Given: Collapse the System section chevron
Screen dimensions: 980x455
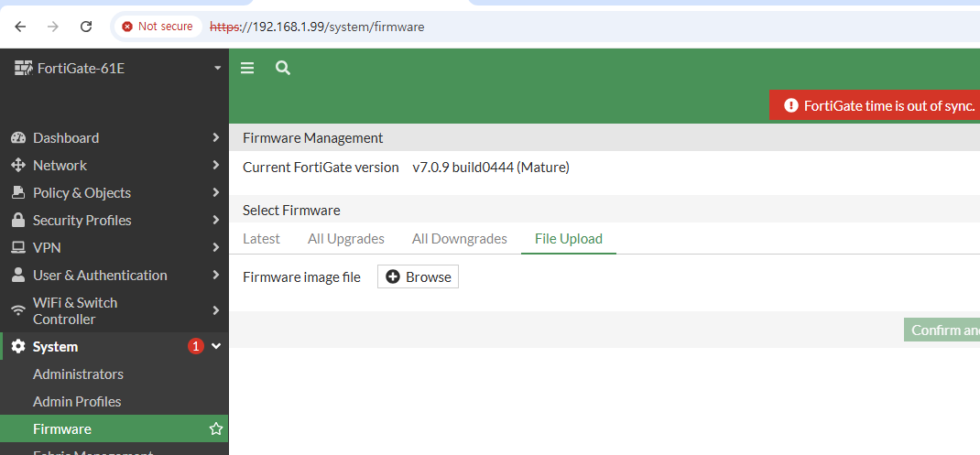Looking at the screenshot, I should point(216,346).
